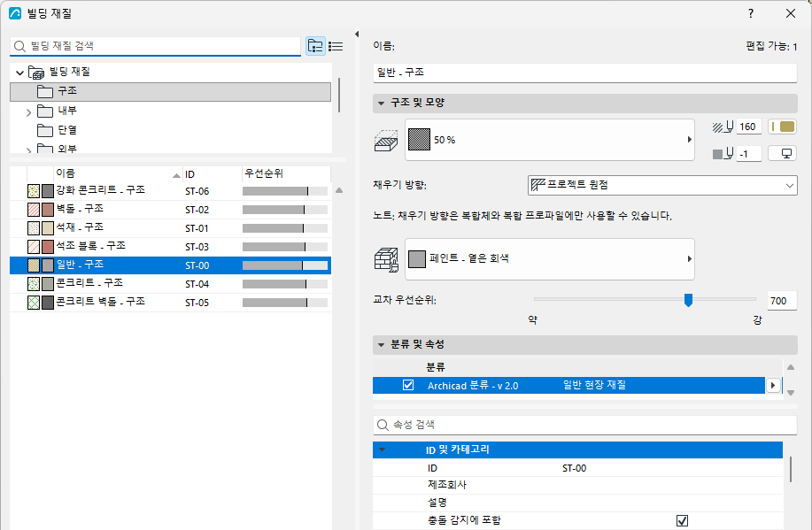Click the 강화 콘크리트 - 구조 hatch icon
The image size is (812, 530).
click(34, 191)
